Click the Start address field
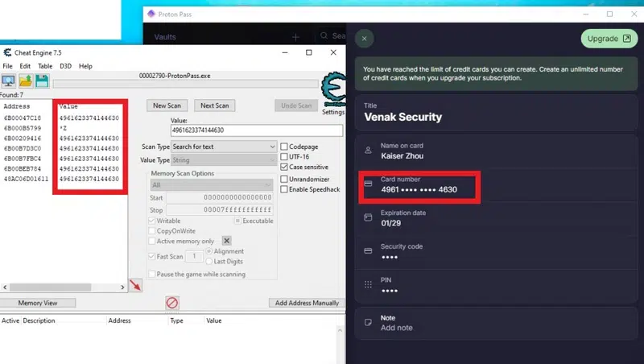 [x=219, y=197]
